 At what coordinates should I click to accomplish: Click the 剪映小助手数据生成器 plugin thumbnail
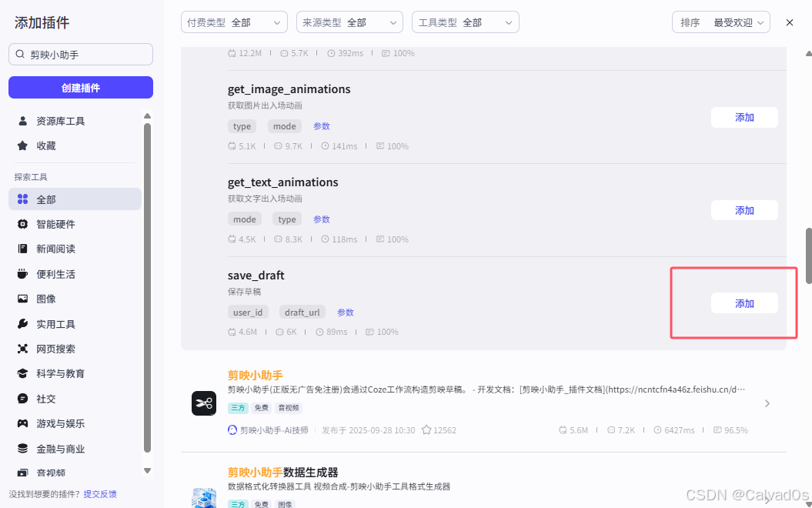(x=204, y=498)
